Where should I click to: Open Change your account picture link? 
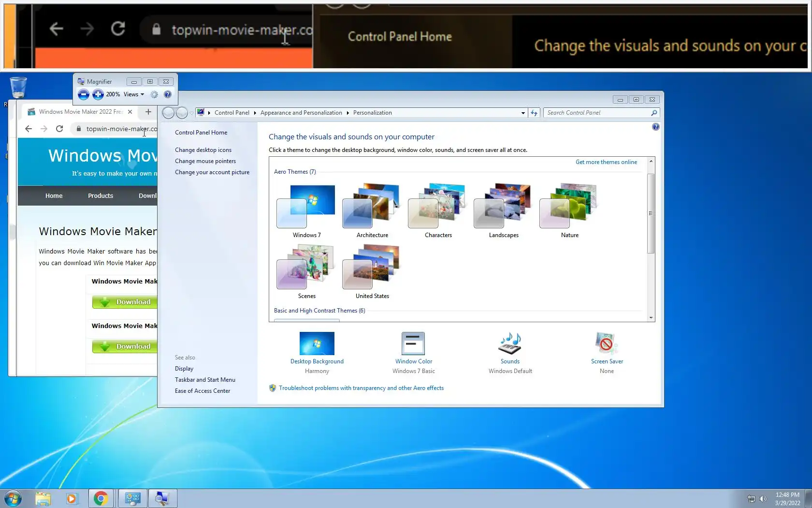[212, 172]
